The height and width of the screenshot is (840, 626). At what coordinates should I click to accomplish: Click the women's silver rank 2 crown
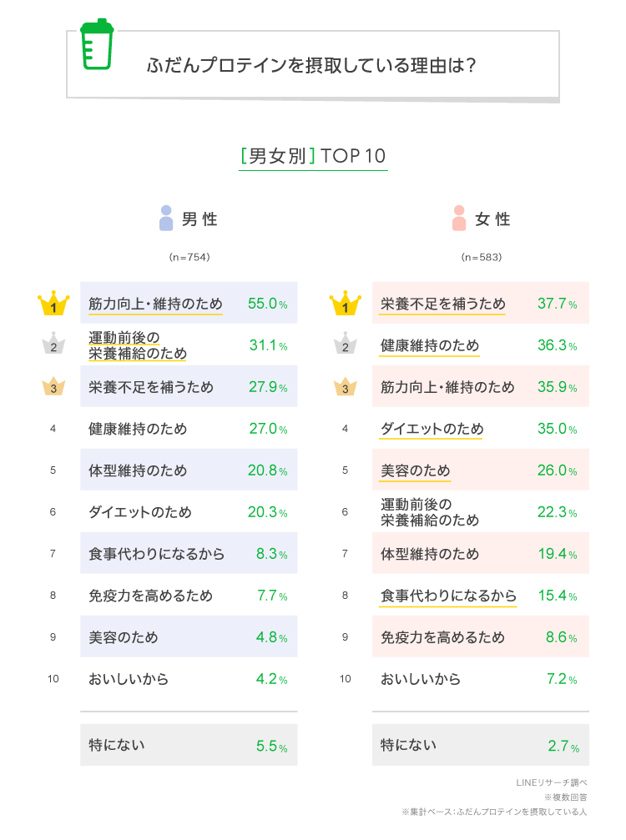pos(345,345)
